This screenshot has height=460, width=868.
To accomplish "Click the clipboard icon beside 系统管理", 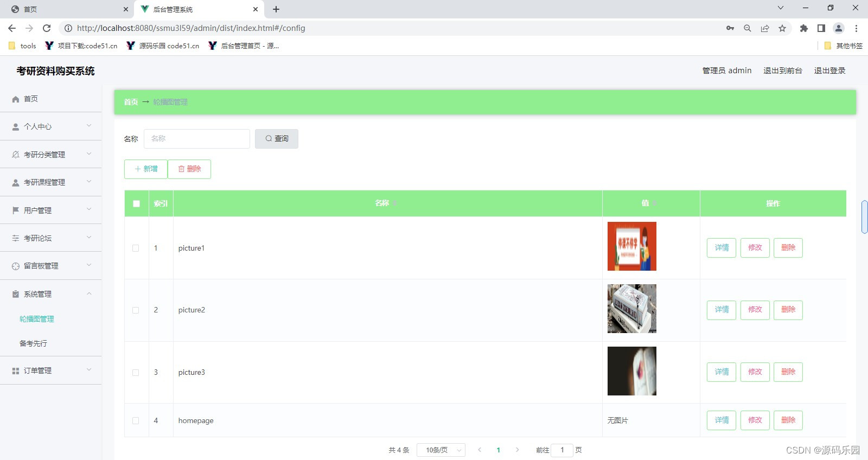I will pyautogui.click(x=16, y=294).
